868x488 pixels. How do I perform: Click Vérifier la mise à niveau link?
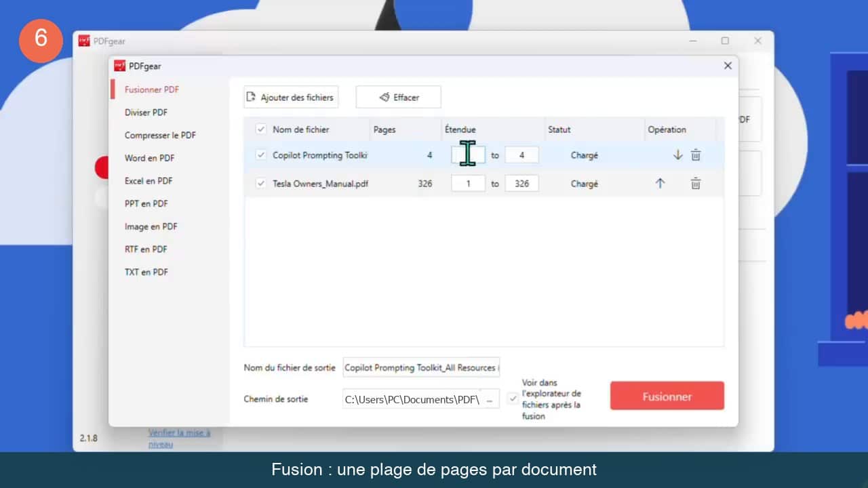[180, 438]
